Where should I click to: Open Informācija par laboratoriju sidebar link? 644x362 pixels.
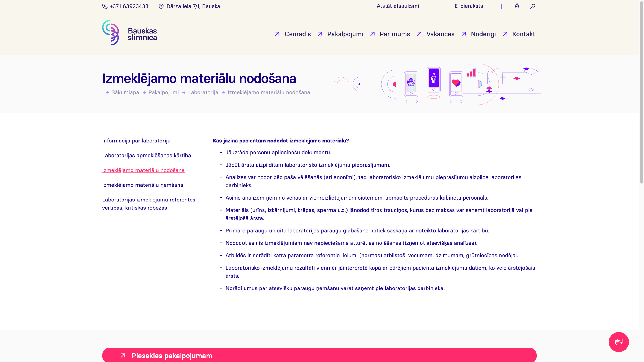[x=136, y=141]
